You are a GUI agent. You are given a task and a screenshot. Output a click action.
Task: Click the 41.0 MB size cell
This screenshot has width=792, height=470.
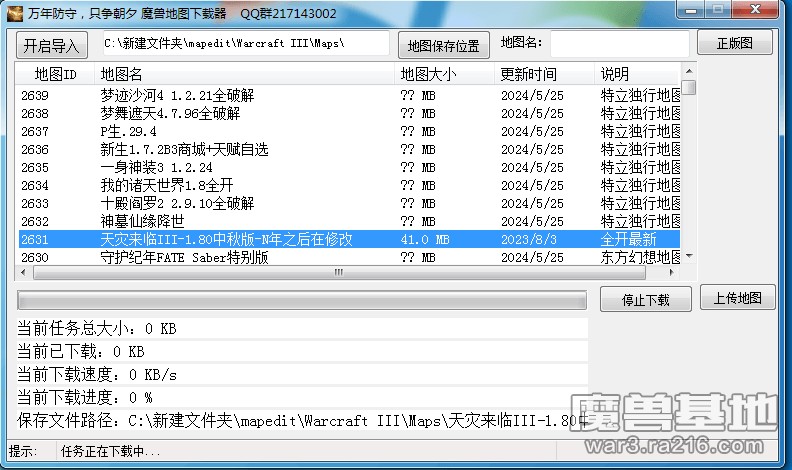click(425, 239)
